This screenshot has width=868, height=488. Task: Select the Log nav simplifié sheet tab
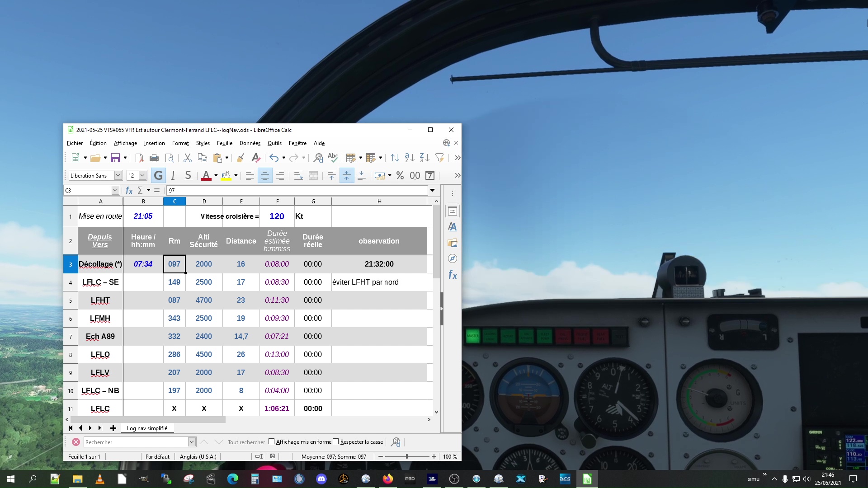click(x=147, y=428)
